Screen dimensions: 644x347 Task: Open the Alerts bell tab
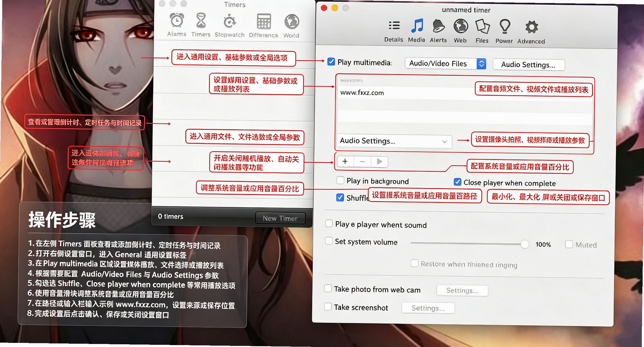coord(438,31)
